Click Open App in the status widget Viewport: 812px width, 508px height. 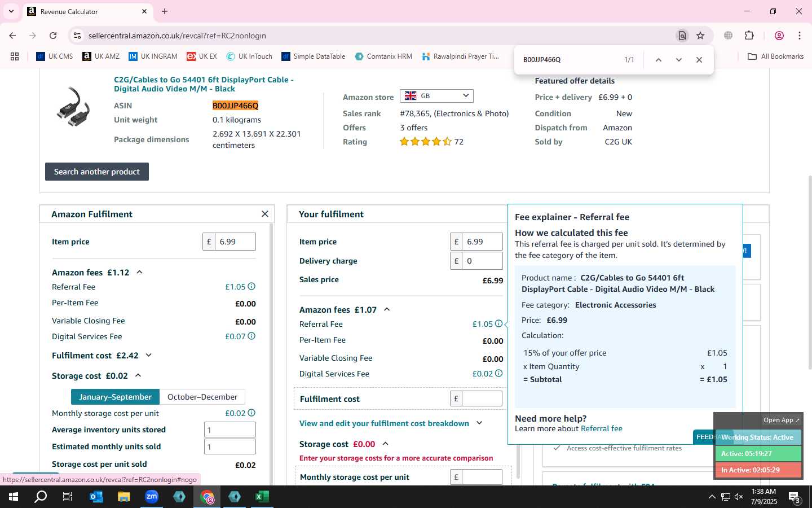[x=781, y=420]
